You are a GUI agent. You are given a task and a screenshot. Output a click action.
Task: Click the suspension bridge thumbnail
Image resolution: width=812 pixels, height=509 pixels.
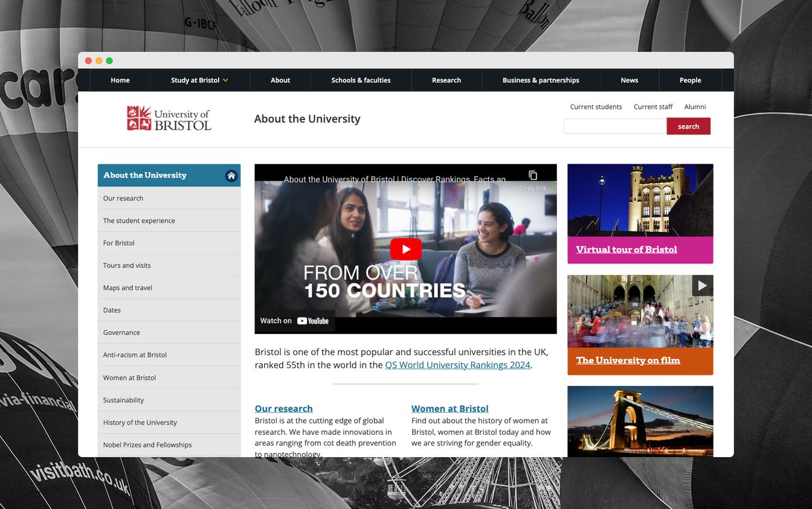[x=640, y=421]
